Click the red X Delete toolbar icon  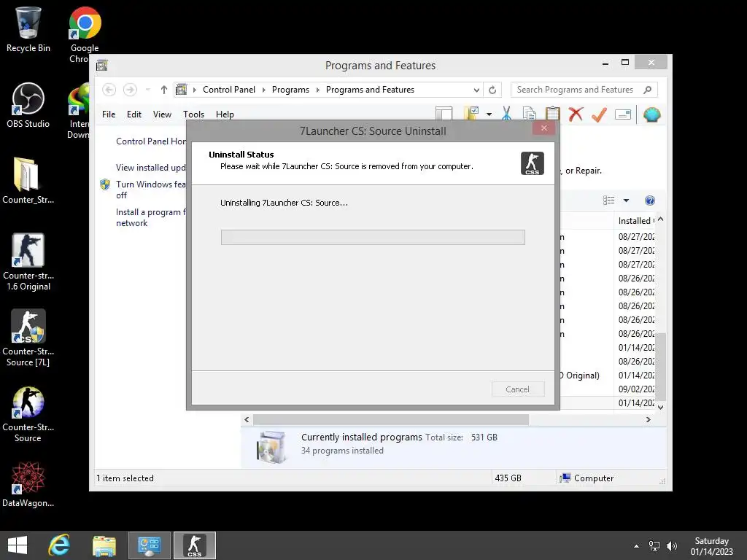point(576,114)
